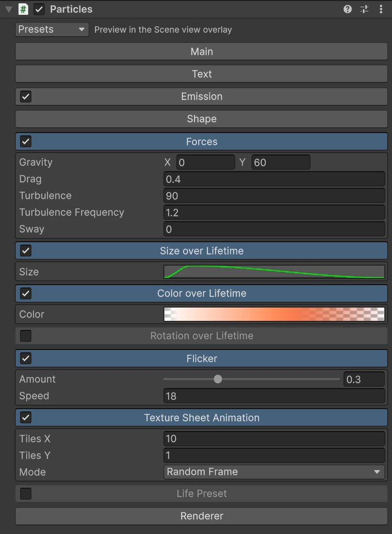Click the Particles component title
The image size is (392, 534).
pyautogui.click(x=71, y=9)
